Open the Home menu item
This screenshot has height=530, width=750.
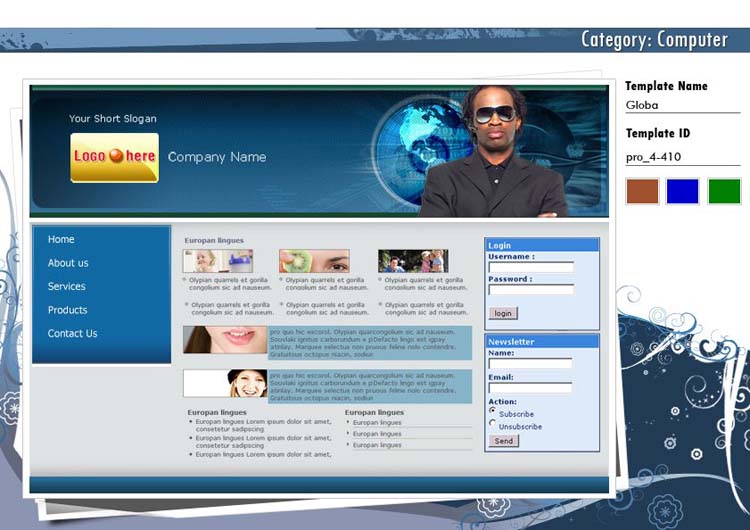pos(61,239)
